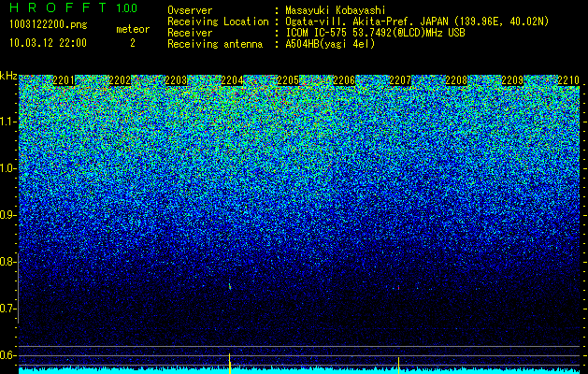Click the timestamp 10.03.12 22:00
Image resolution: width=588 pixels, height=374 pixels.
48,43
